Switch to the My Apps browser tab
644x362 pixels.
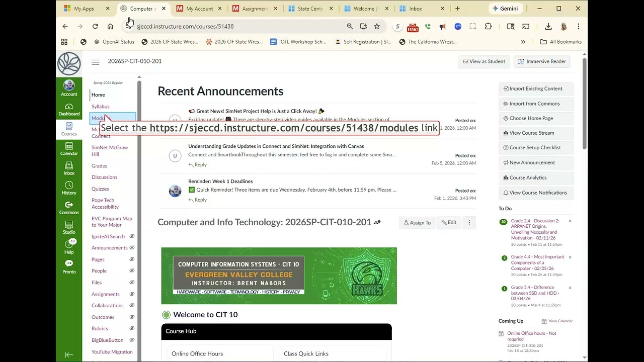84,9
